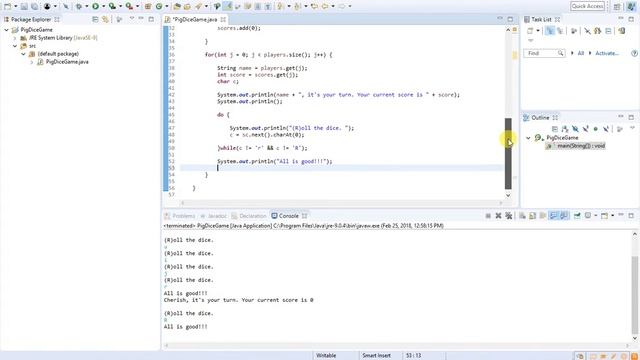Click New Task icon in Task List
Screen dimensions: 640x360
[x=530, y=31]
